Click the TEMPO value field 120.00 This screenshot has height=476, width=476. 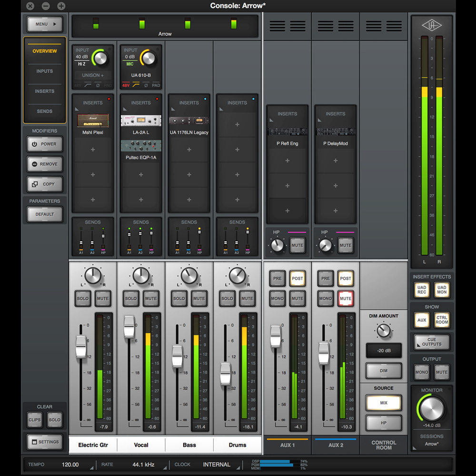pos(70,465)
